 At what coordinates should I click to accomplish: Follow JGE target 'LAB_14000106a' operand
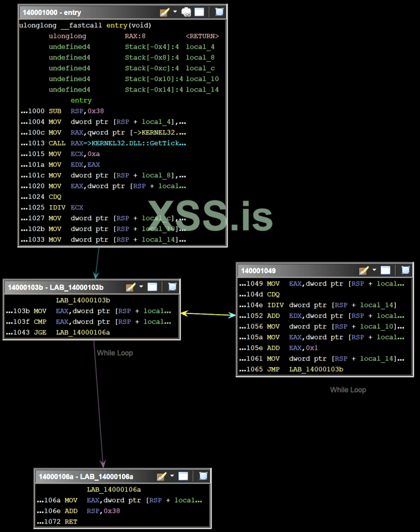(x=83, y=333)
